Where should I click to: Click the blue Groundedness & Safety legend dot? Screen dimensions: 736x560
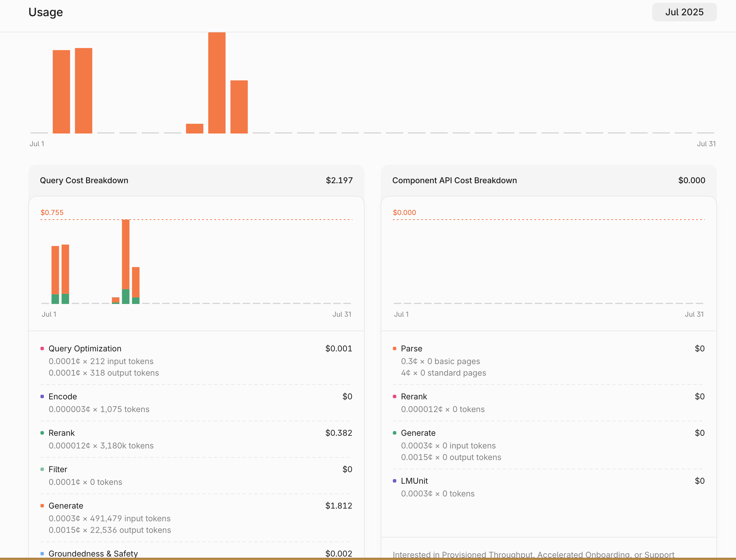pyautogui.click(x=42, y=553)
